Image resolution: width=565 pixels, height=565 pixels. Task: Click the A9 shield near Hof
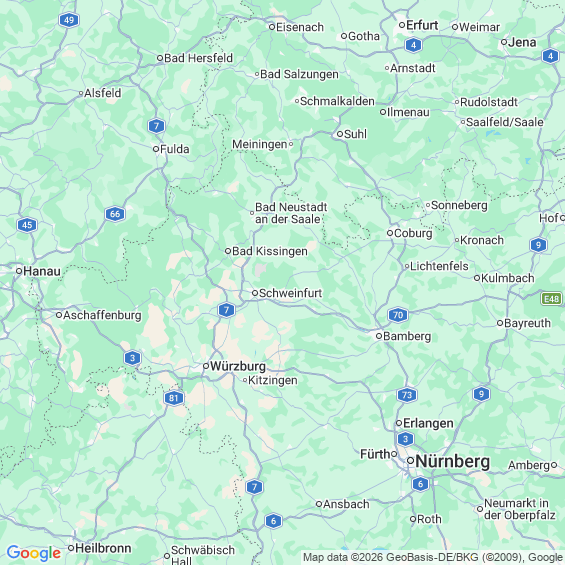tap(538, 245)
